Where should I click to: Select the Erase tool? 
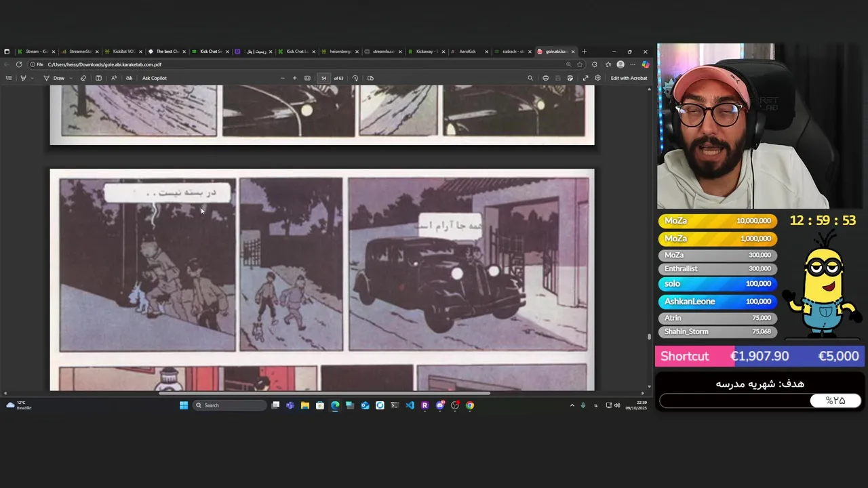[83, 78]
